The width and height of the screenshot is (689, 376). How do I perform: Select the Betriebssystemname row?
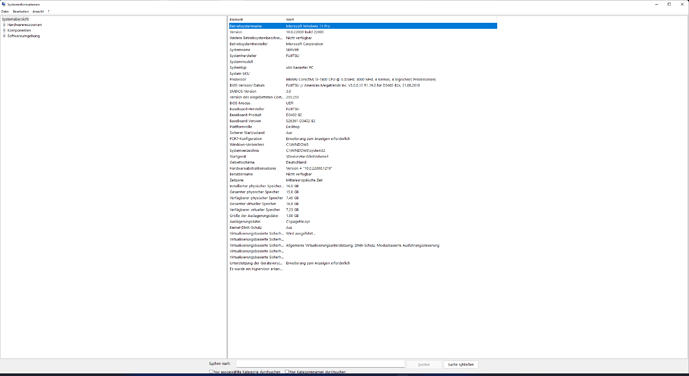363,26
